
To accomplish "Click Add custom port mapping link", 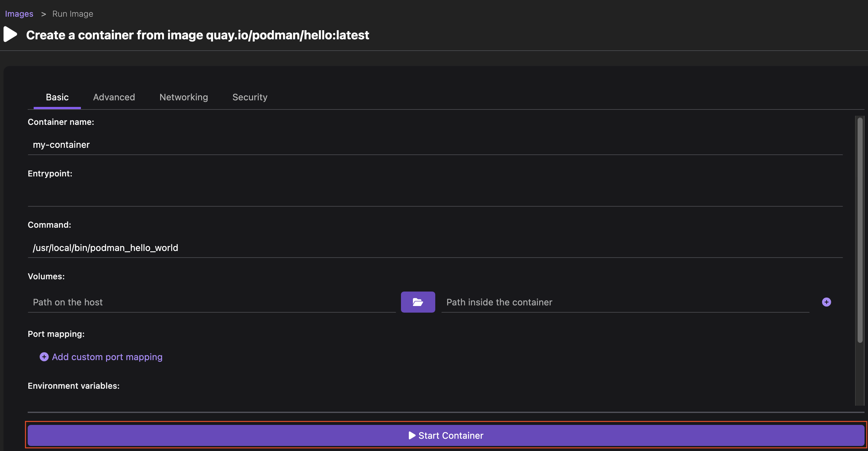I will pyautogui.click(x=101, y=356).
